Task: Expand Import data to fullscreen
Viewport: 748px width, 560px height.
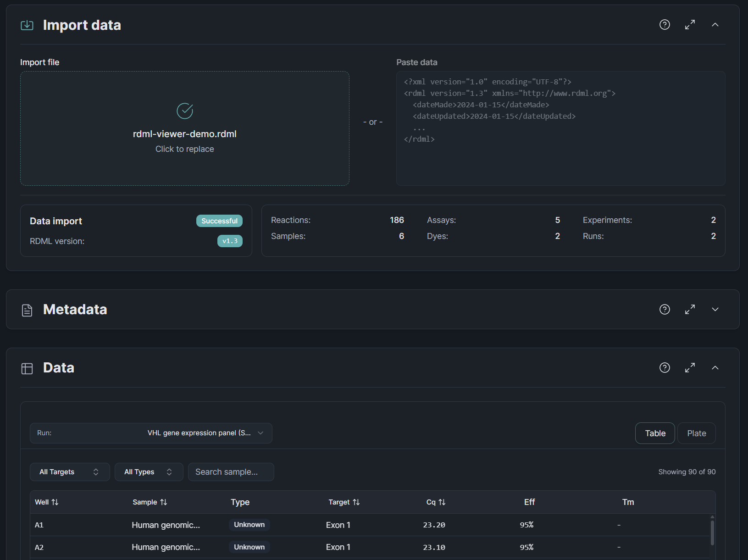Action: pyautogui.click(x=690, y=25)
